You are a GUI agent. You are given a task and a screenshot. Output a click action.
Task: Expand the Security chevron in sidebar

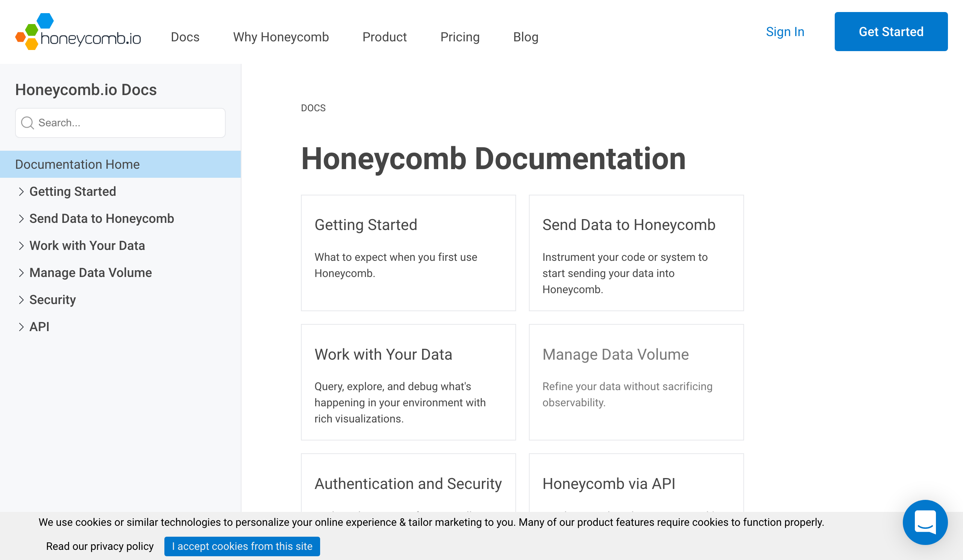[x=21, y=300]
